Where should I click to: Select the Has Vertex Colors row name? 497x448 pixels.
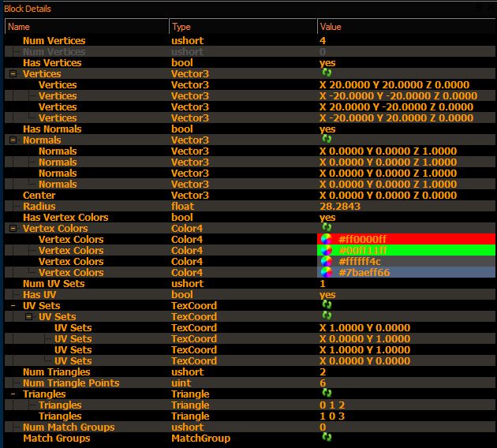(x=65, y=218)
